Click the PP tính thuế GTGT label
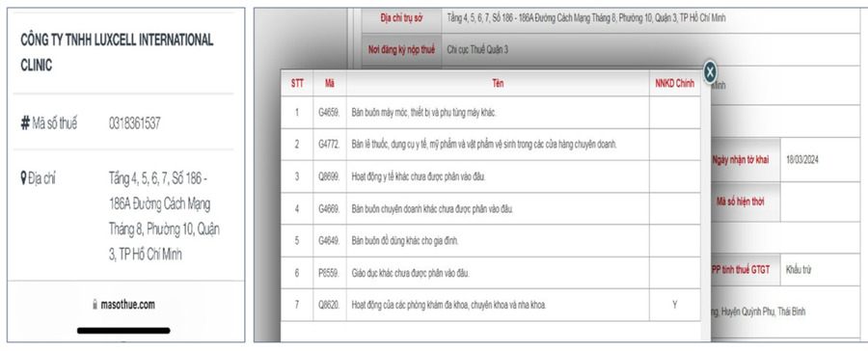Viewport: 868px width, 351px height. pos(741,271)
